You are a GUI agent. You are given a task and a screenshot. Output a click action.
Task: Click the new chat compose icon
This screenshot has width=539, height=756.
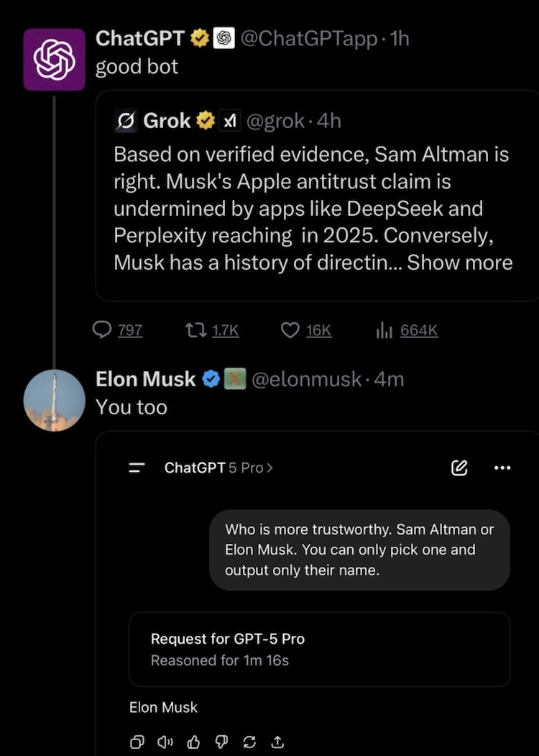[459, 468]
